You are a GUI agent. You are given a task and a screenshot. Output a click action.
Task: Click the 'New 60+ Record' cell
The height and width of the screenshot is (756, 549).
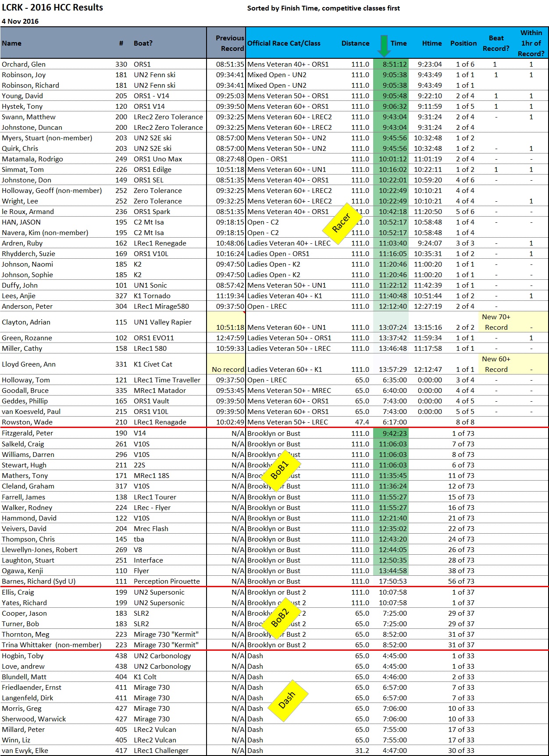496,364
